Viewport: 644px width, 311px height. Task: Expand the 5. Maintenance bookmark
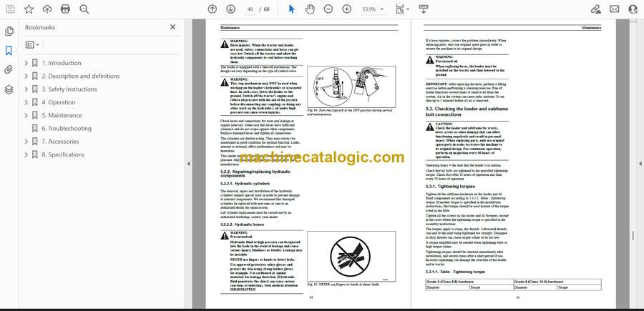tap(26, 116)
